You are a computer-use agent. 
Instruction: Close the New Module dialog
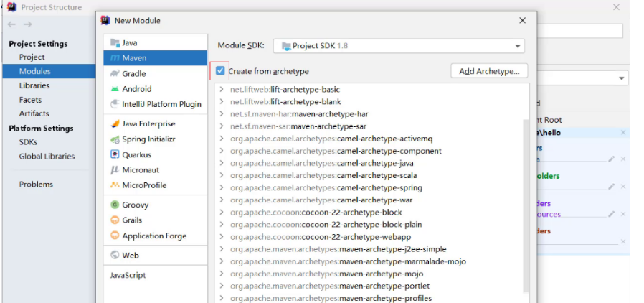tap(522, 21)
